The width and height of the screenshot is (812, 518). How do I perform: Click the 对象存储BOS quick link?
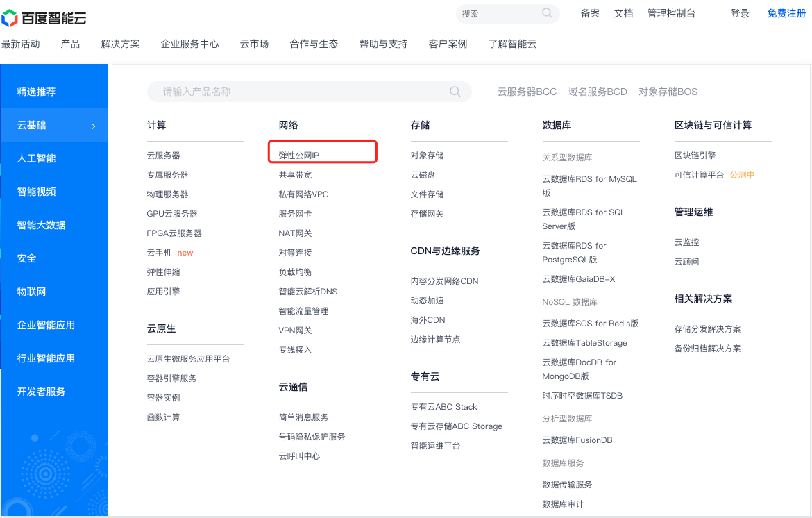668,92
